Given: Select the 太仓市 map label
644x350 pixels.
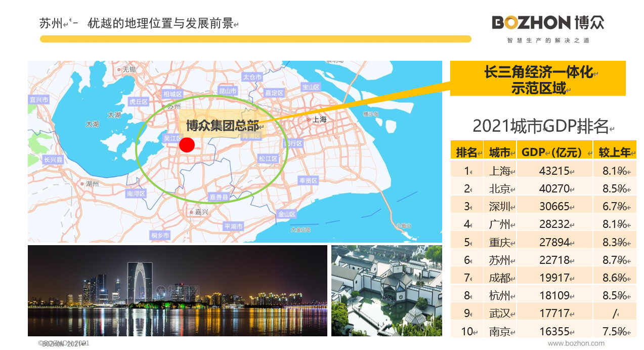Looking at the screenshot, I should click(252, 77).
